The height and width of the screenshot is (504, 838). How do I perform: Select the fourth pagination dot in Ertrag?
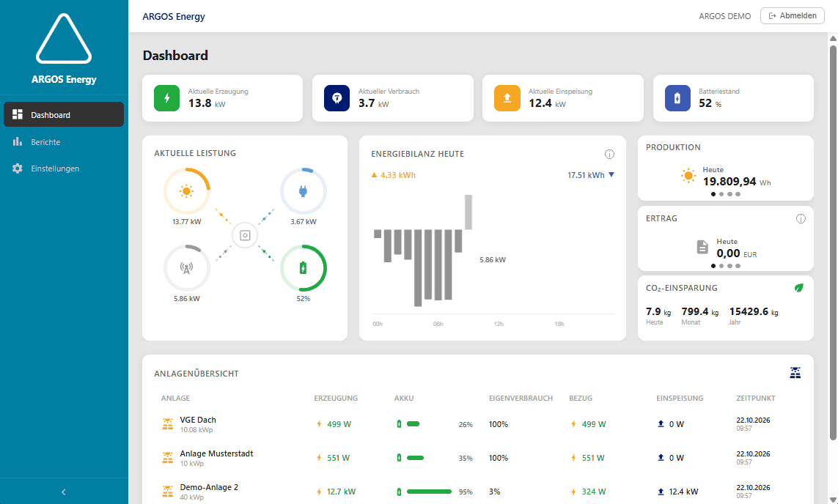(738, 266)
